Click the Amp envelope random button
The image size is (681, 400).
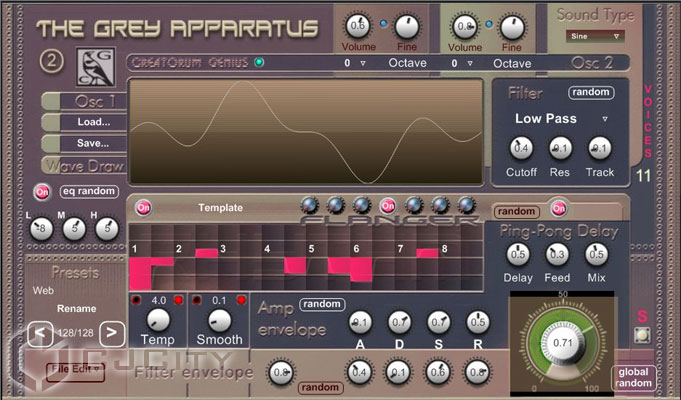pyautogui.click(x=322, y=304)
